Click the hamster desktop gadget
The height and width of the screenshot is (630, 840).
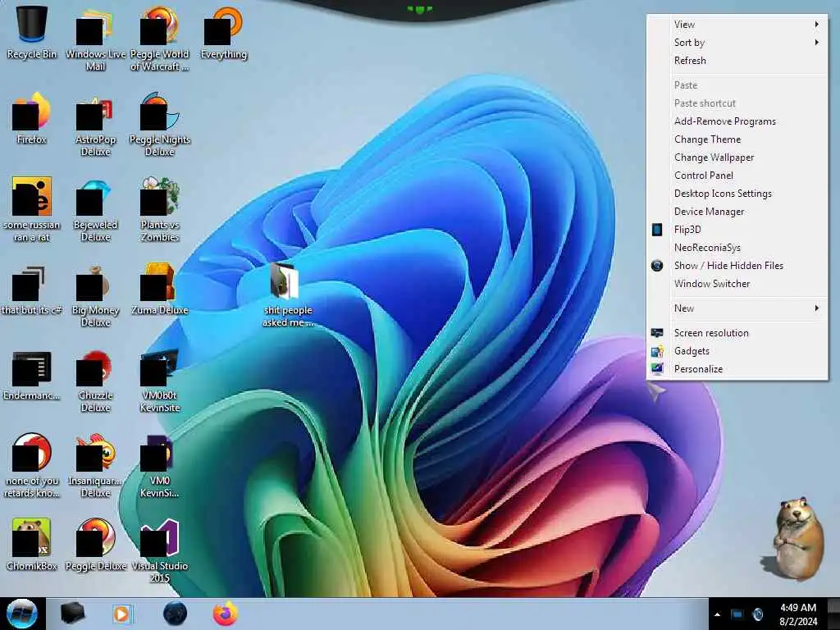[x=794, y=538]
